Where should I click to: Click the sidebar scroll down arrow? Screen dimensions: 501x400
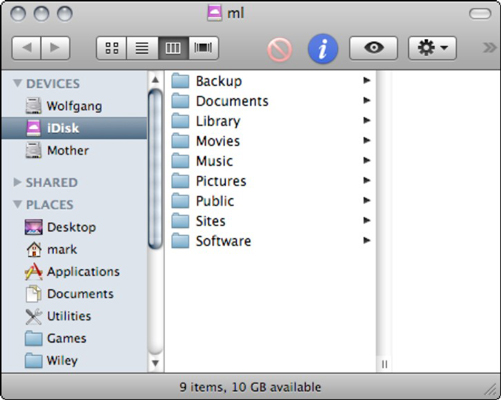point(155,363)
